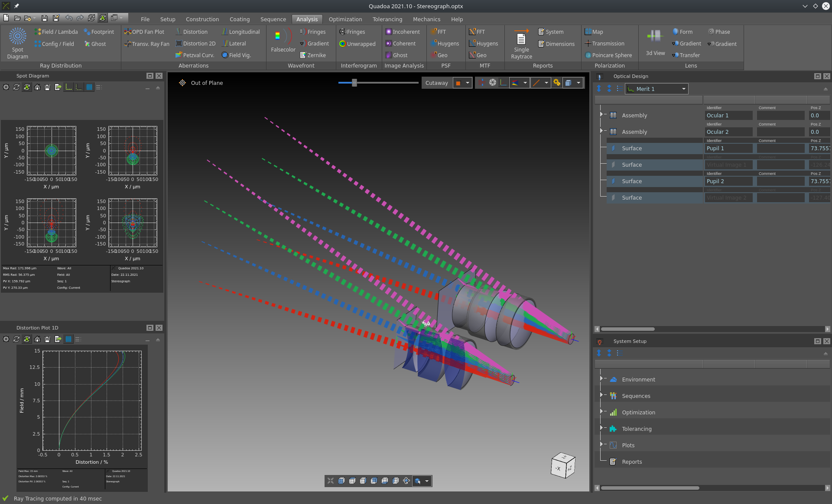Open OPD Fan Plot aberration
This screenshot has width=832, height=504.
click(x=144, y=32)
